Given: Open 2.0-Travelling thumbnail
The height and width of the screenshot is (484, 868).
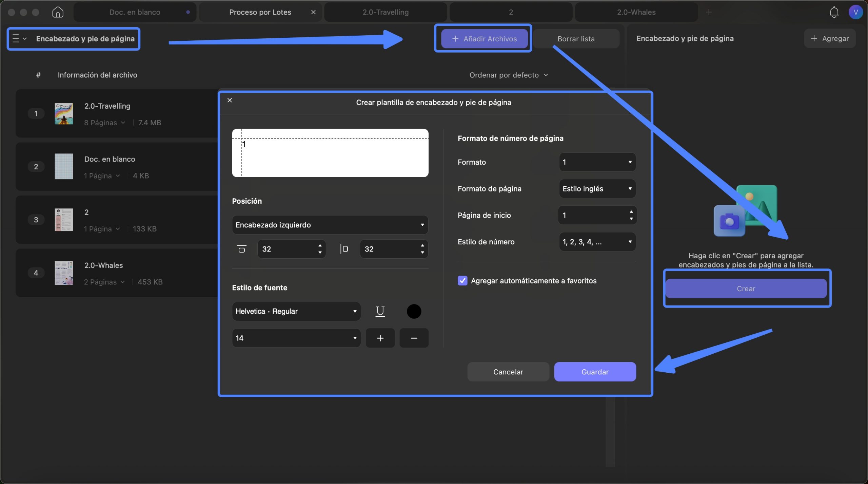Looking at the screenshot, I should [x=64, y=114].
